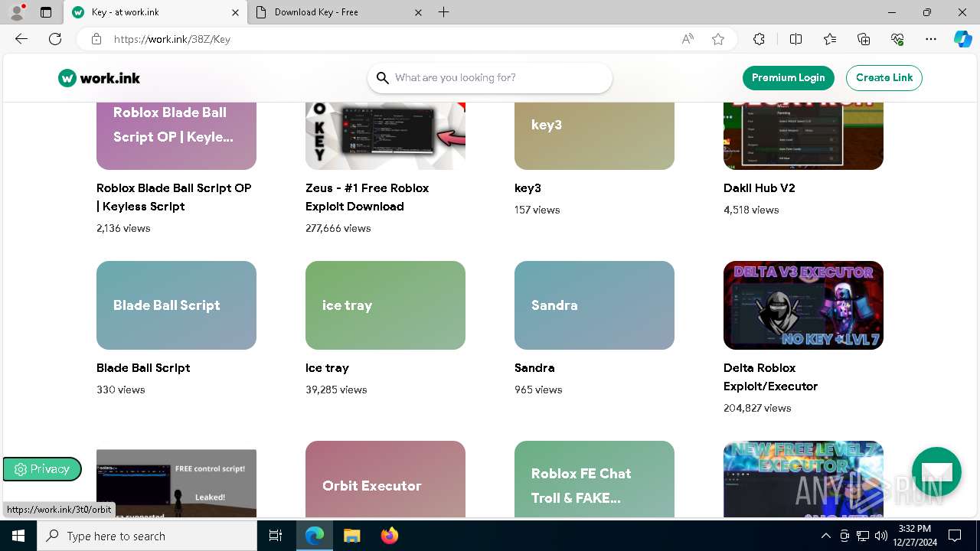Open the green chat bubble widget
The image size is (980, 551).
[x=936, y=471]
